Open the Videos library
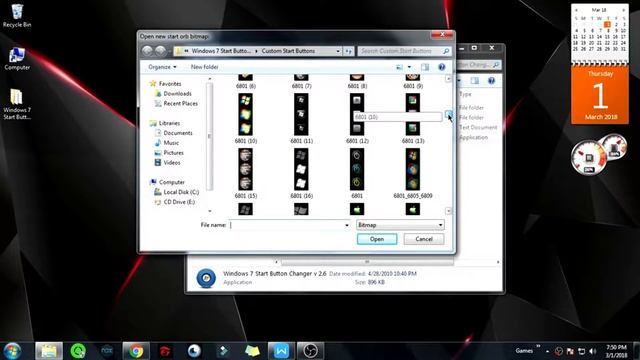The image size is (640, 360). [x=172, y=162]
